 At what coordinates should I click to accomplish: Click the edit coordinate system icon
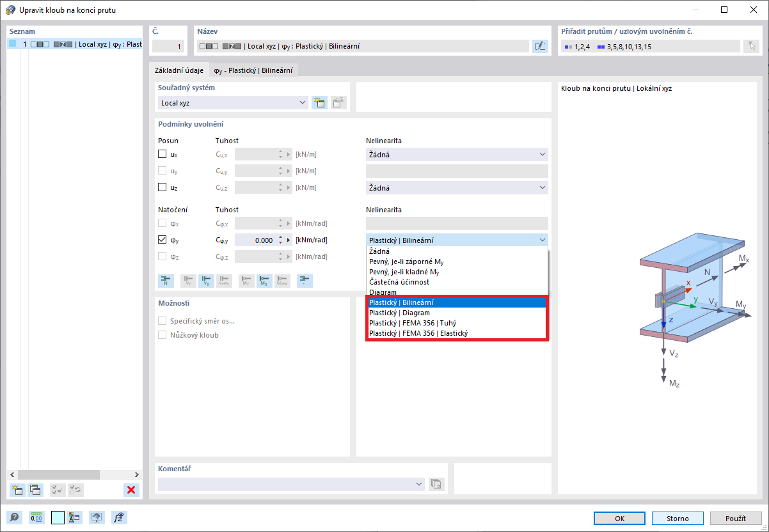tap(338, 102)
